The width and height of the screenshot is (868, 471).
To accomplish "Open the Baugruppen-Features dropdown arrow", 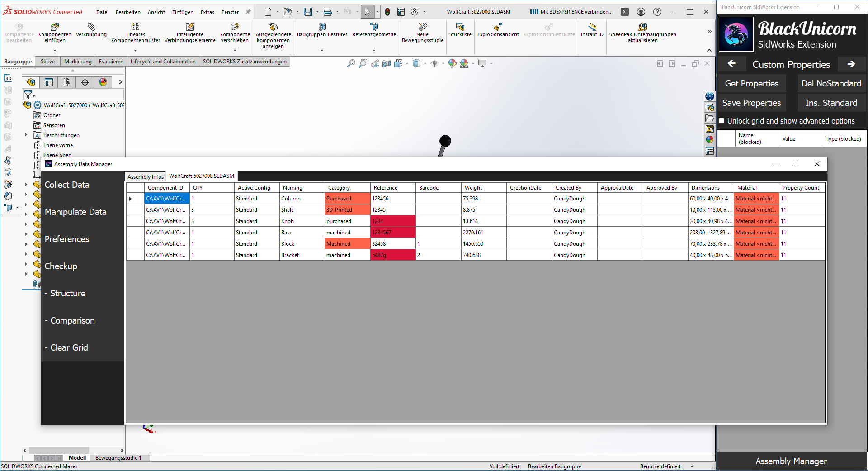I will (322, 50).
